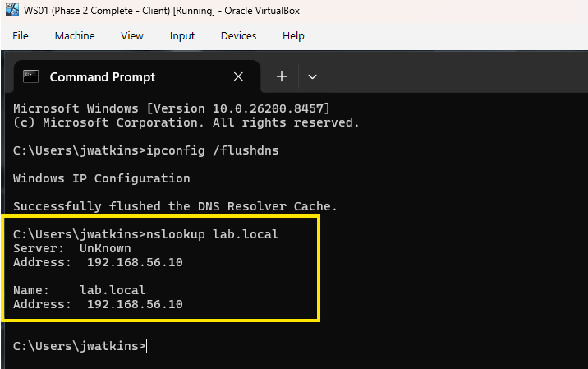
Task: Click the final jwatkins prompt line
Action: pos(80,346)
